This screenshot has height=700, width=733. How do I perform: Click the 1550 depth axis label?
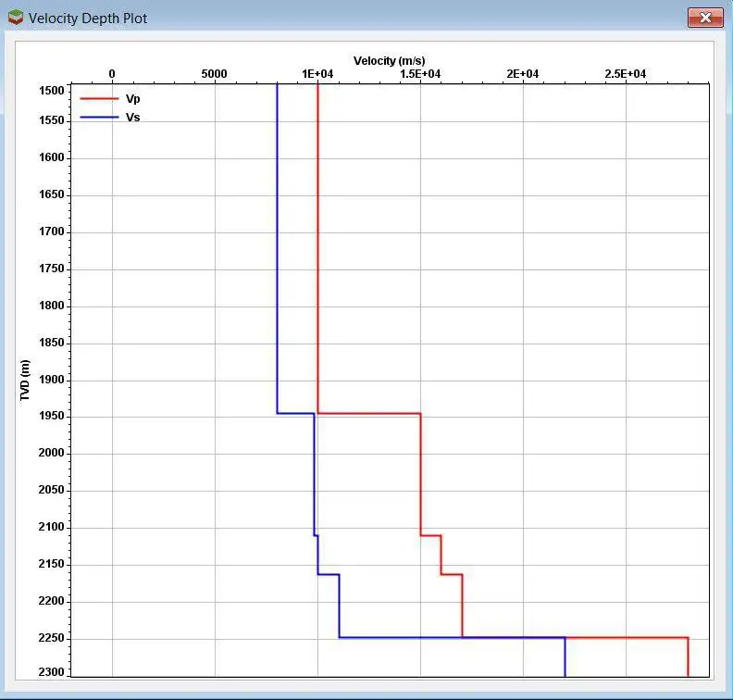[52, 120]
